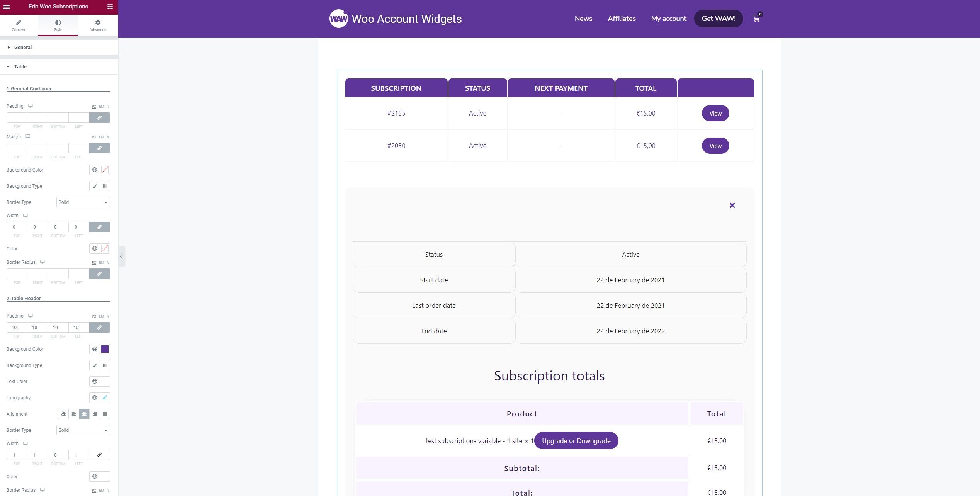
Task: Open the News menu item
Action: 583,19
